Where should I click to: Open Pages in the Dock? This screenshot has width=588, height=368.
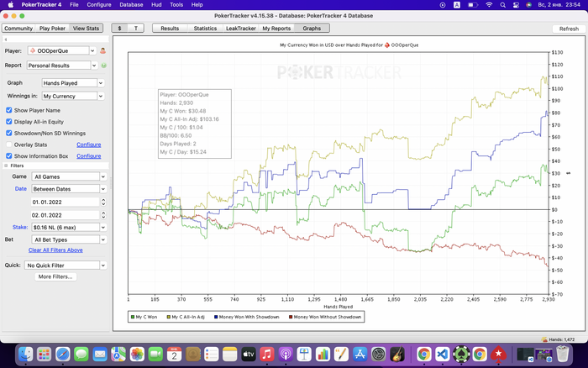(x=341, y=354)
